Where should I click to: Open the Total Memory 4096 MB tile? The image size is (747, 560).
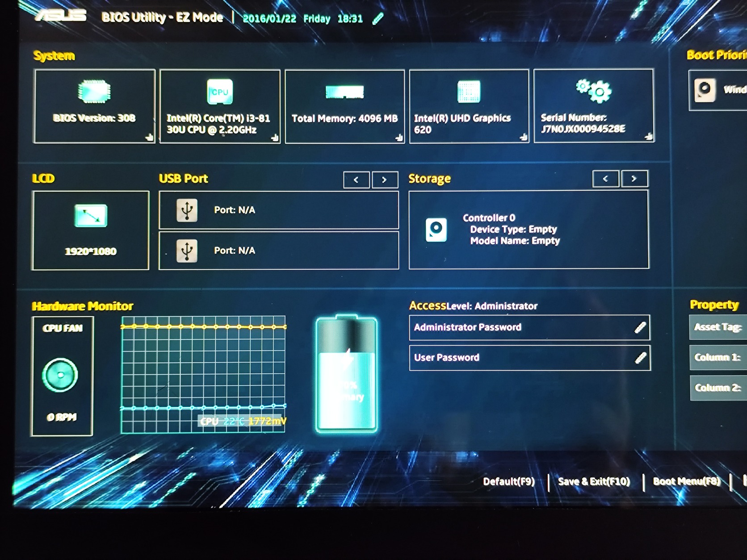pyautogui.click(x=345, y=106)
